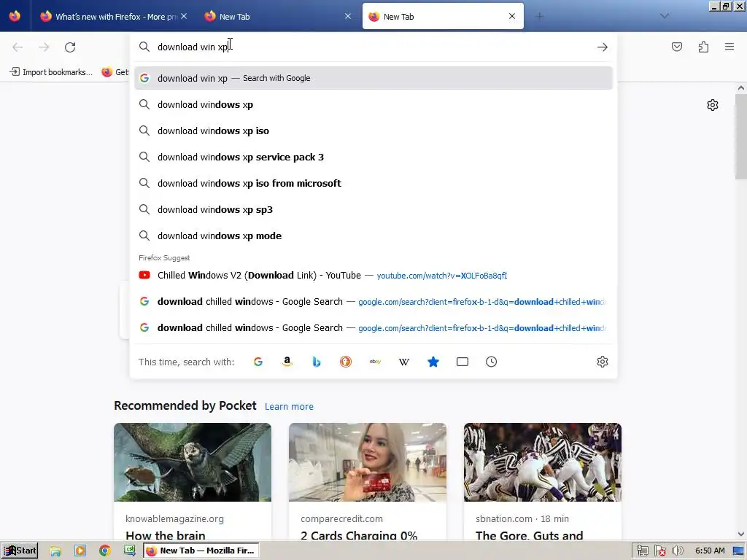This screenshot has height=560, width=747.
Task: Click the go arrow in address bar
Action: pyautogui.click(x=602, y=47)
